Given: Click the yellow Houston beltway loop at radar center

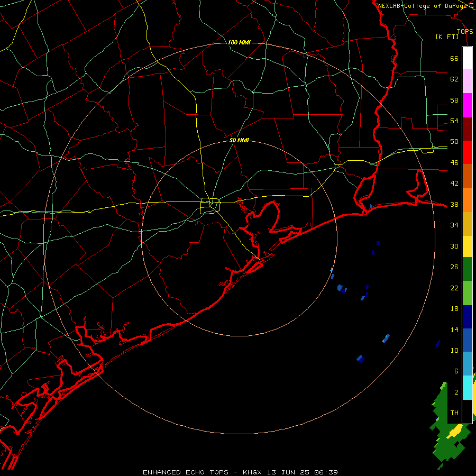Looking at the screenshot, I should tap(210, 206).
